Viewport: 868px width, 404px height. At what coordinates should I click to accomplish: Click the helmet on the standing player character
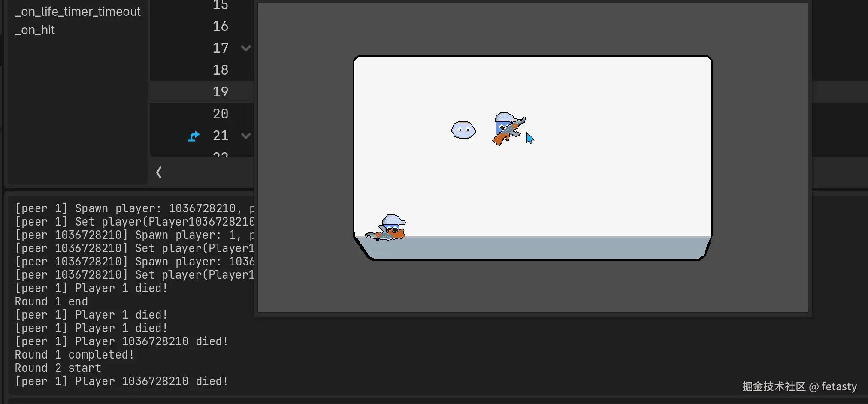[x=503, y=117]
